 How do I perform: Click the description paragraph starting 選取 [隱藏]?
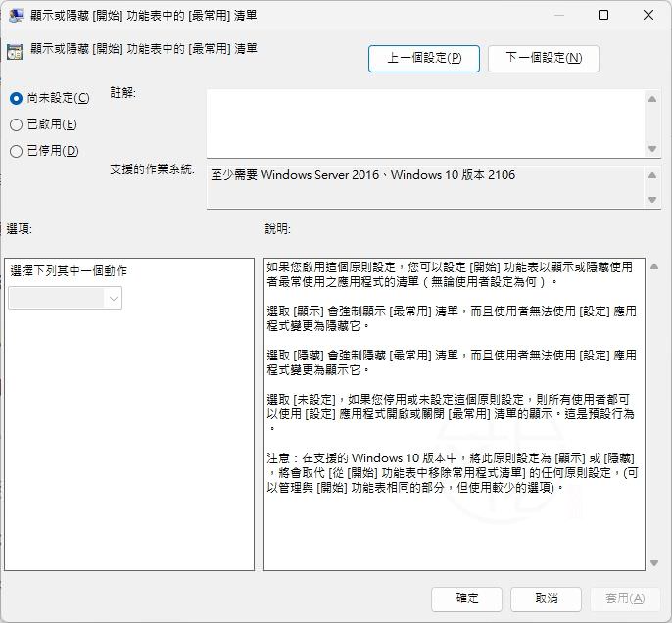point(452,362)
